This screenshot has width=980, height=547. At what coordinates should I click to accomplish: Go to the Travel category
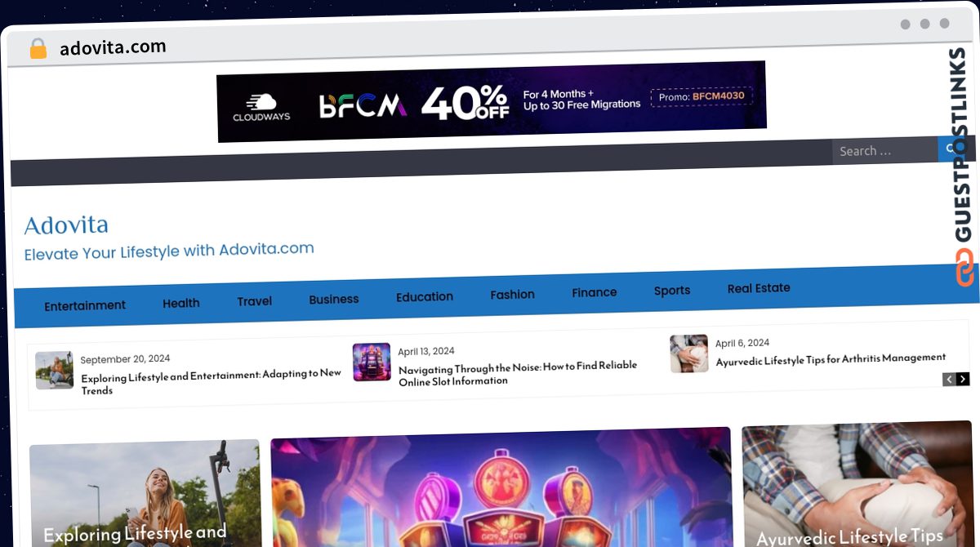255,301
